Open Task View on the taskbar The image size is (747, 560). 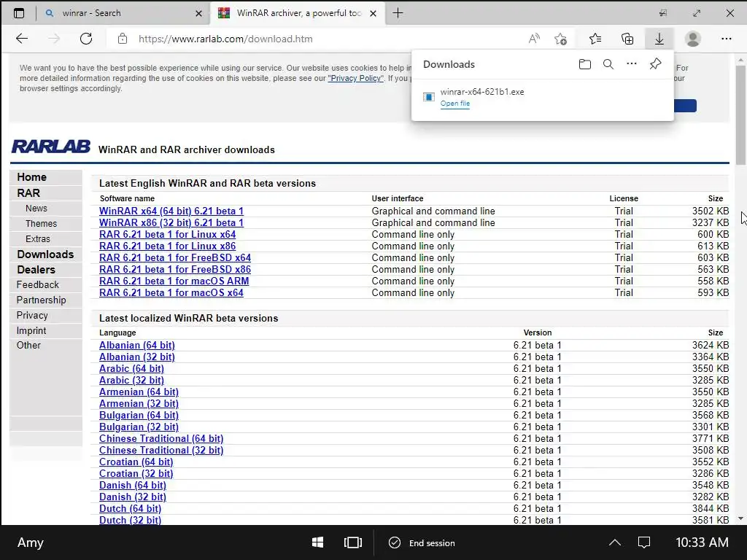coord(353,542)
